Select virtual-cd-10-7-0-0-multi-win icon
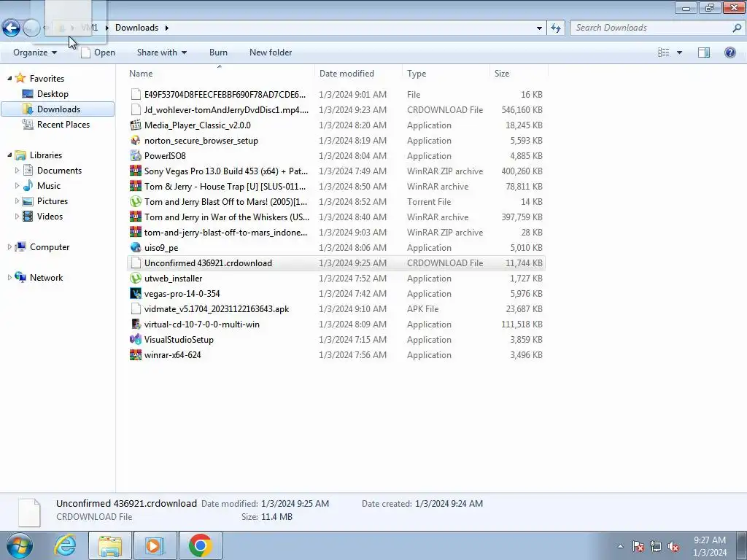This screenshot has width=747, height=560. tap(136, 324)
